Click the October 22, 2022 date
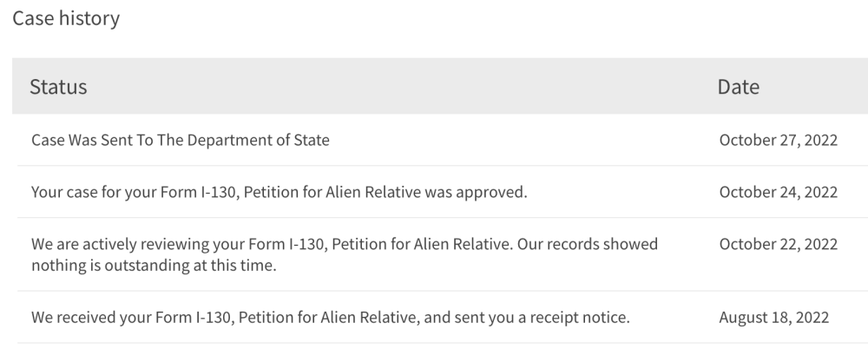 pos(778,244)
